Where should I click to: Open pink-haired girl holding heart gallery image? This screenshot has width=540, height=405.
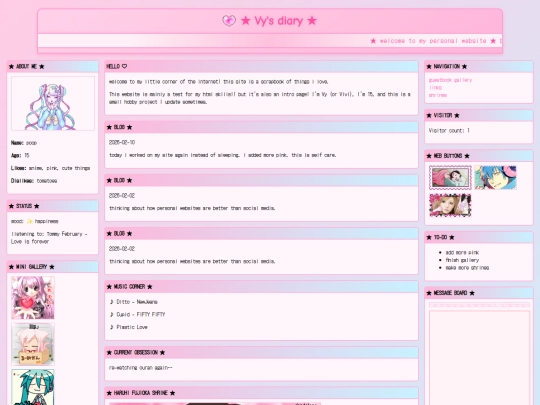coord(33,298)
